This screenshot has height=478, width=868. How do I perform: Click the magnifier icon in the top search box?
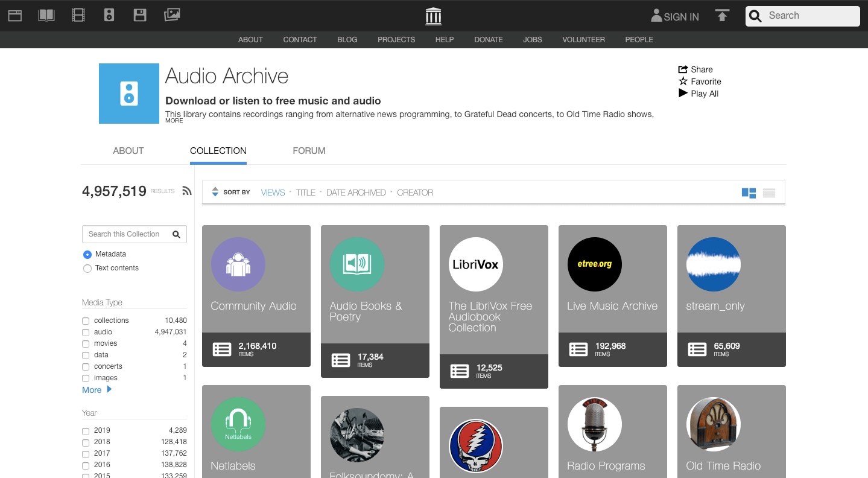755,16
